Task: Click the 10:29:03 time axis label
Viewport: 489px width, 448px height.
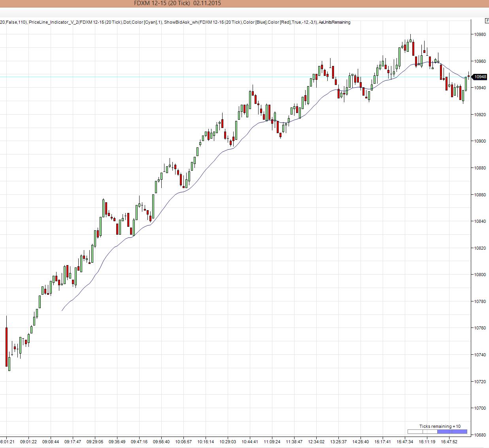Action: (228, 442)
